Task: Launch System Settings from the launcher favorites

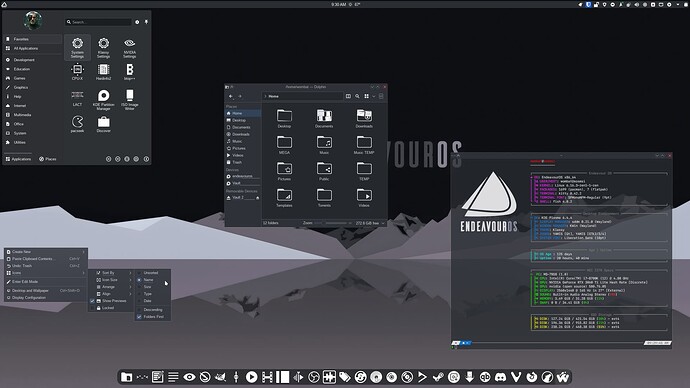Action: coord(77,47)
